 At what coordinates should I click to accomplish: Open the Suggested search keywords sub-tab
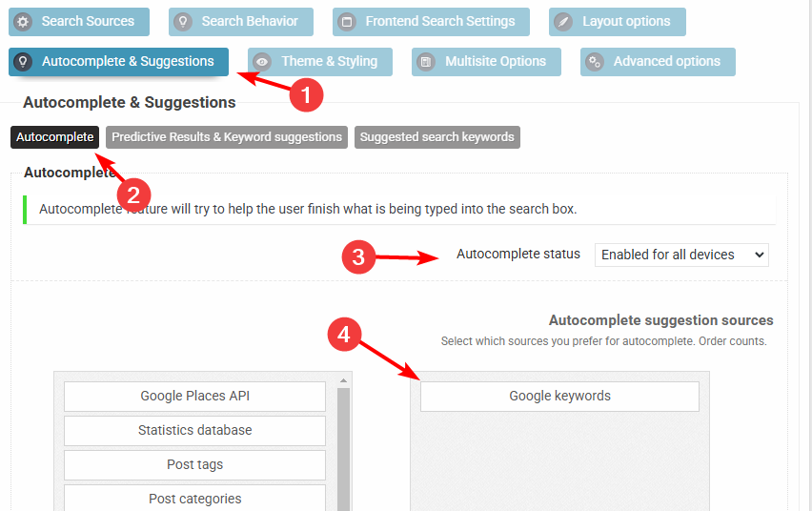[437, 137]
